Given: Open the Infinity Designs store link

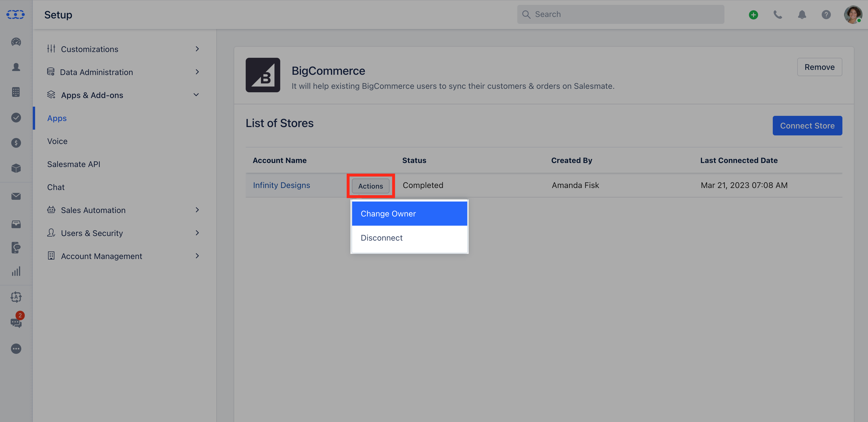Looking at the screenshot, I should (281, 185).
